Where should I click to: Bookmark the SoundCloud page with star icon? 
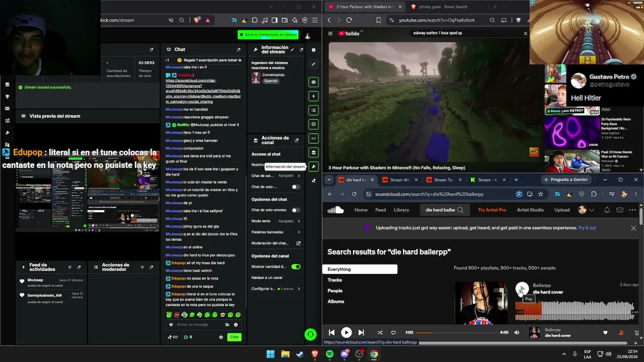tap(541, 194)
